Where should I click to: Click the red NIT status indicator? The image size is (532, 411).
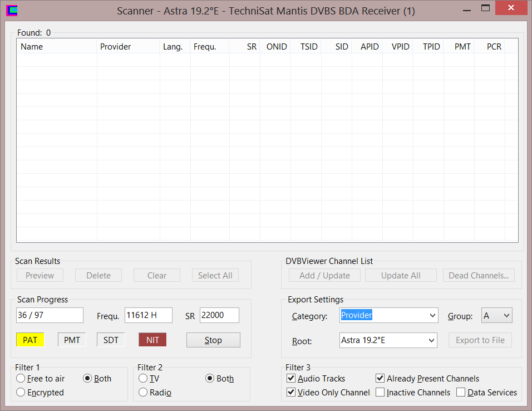pyautogui.click(x=152, y=340)
